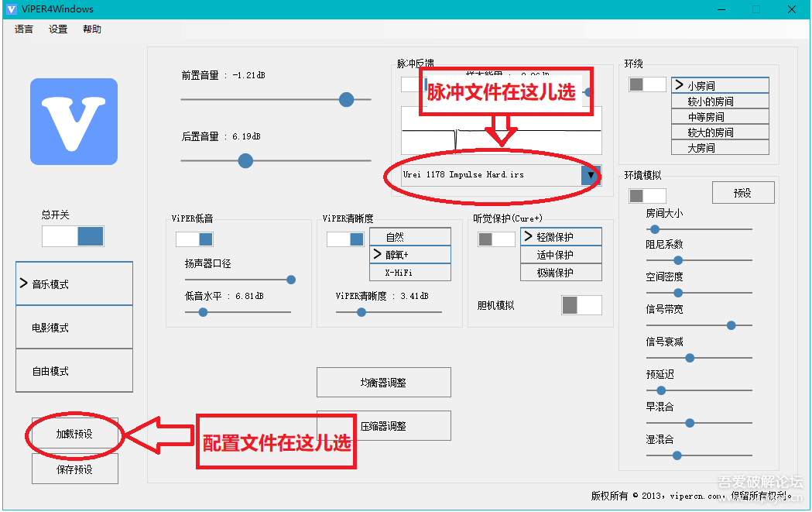This screenshot has height=512, width=812.
Task: Toggle the 总开关 master power switch
Action: point(73,236)
